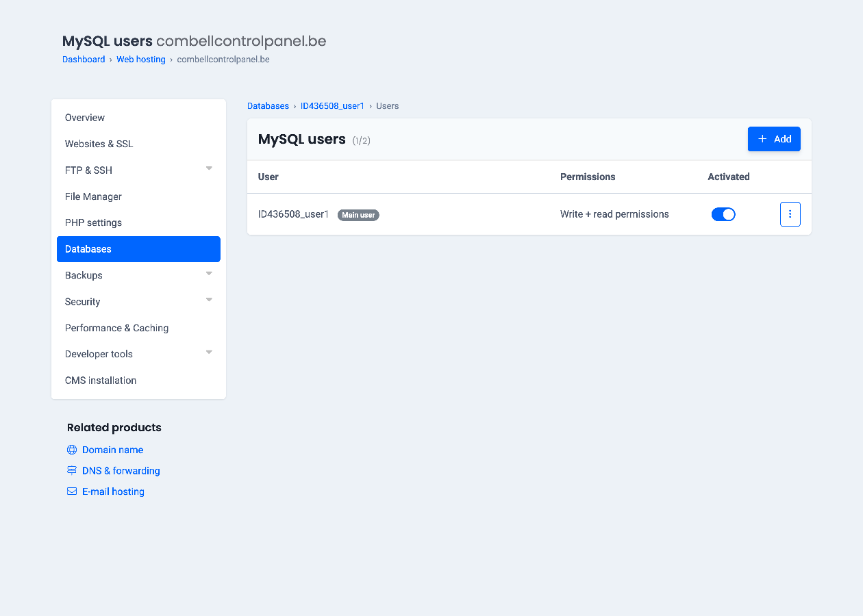This screenshot has width=863, height=616.
Task: Open Performance & Caching section
Action: [x=138, y=328]
